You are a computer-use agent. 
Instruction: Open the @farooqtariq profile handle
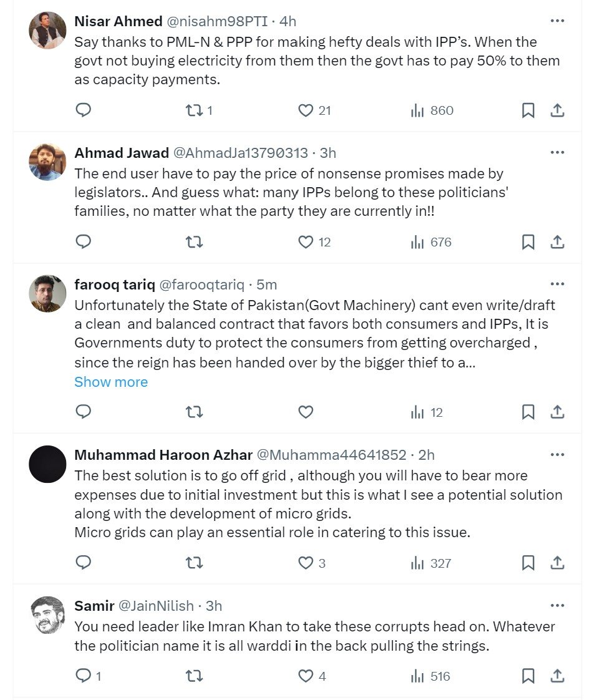[202, 284]
